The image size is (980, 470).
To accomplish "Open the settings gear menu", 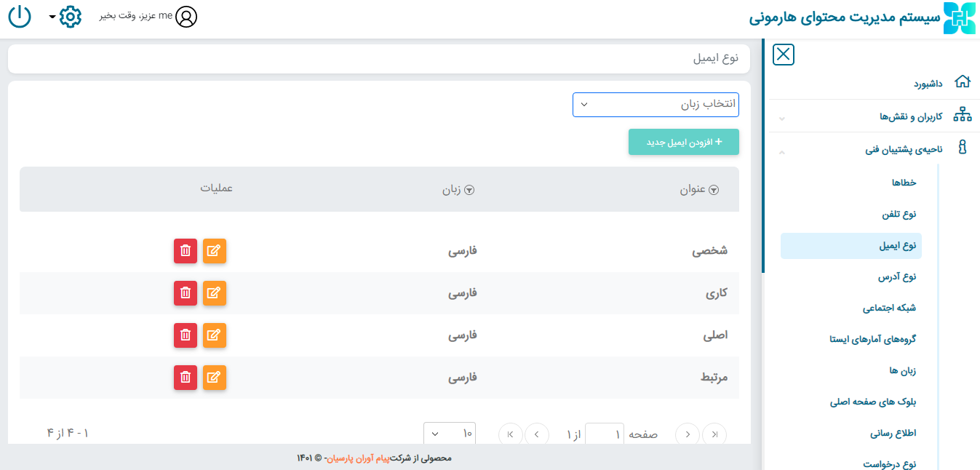I will pos(69,16).
